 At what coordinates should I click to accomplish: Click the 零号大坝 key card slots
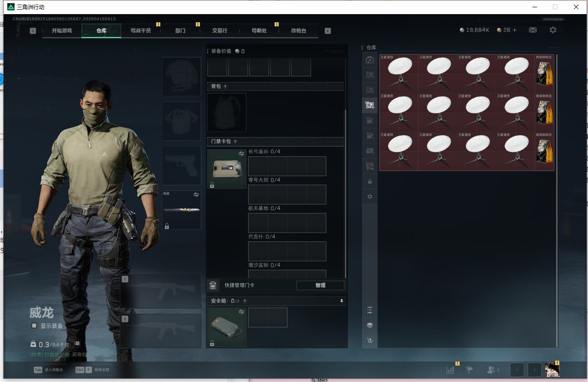pos(287,194)
